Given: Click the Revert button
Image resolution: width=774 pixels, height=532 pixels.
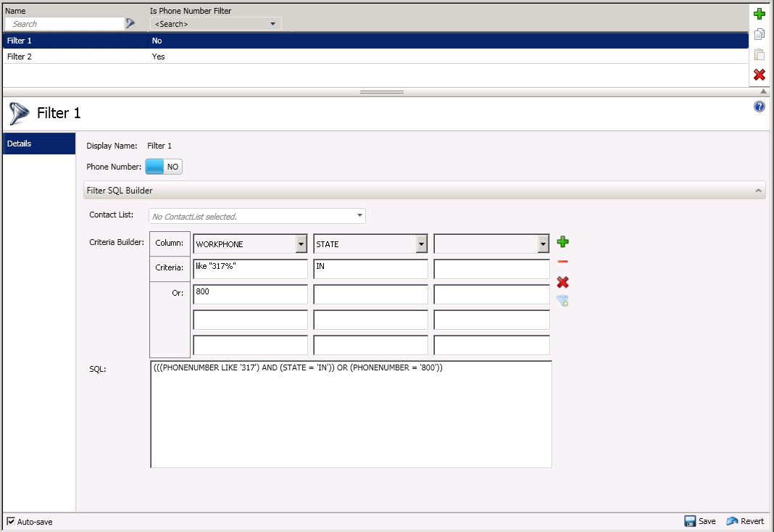Looking at the screenshot, I should [x=745, y=521].
